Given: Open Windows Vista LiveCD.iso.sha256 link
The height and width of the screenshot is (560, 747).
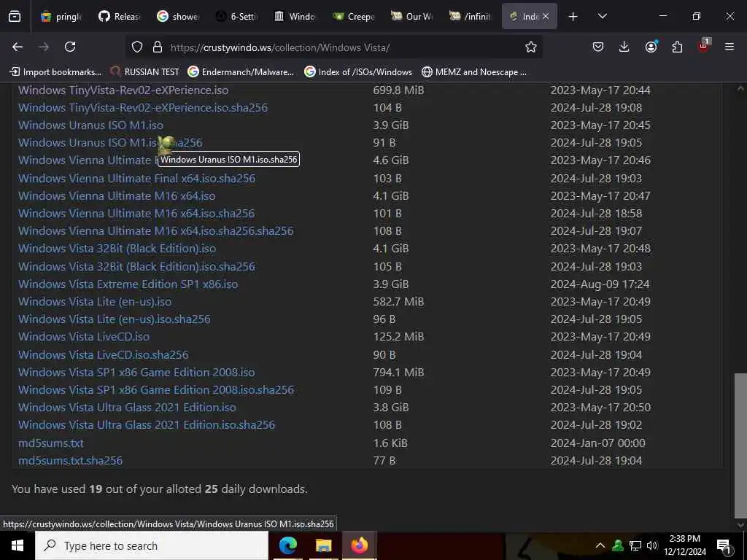Looking at the screenshot, I should coord(104,355).
